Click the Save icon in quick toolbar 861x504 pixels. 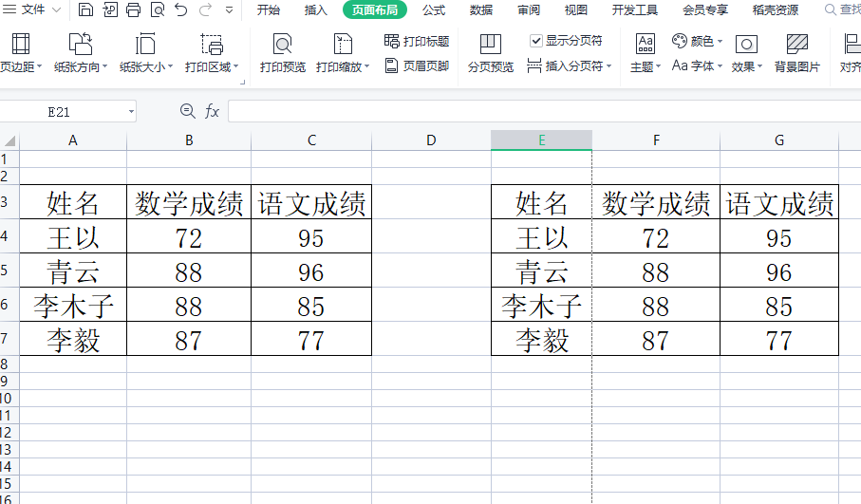coord(85,9)
